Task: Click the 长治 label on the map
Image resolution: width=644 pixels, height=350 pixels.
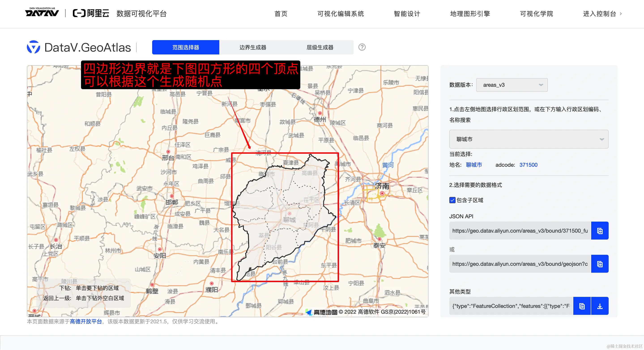Action: coord(56,246)
